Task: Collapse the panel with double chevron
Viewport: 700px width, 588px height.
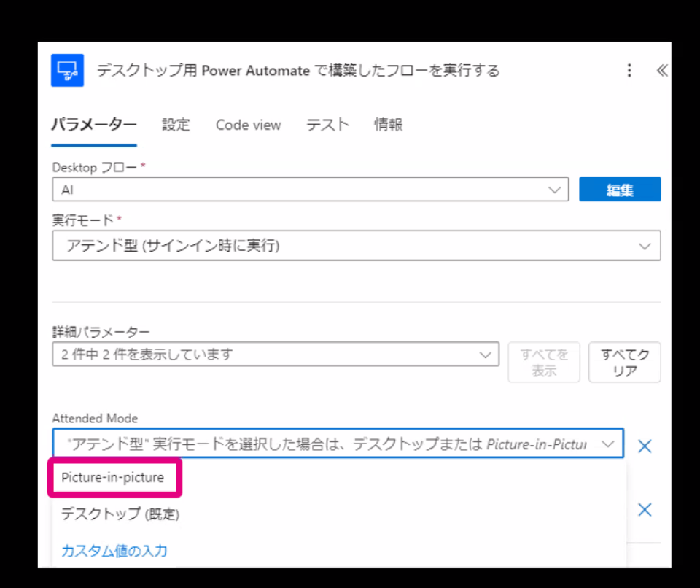Action: 662,70
